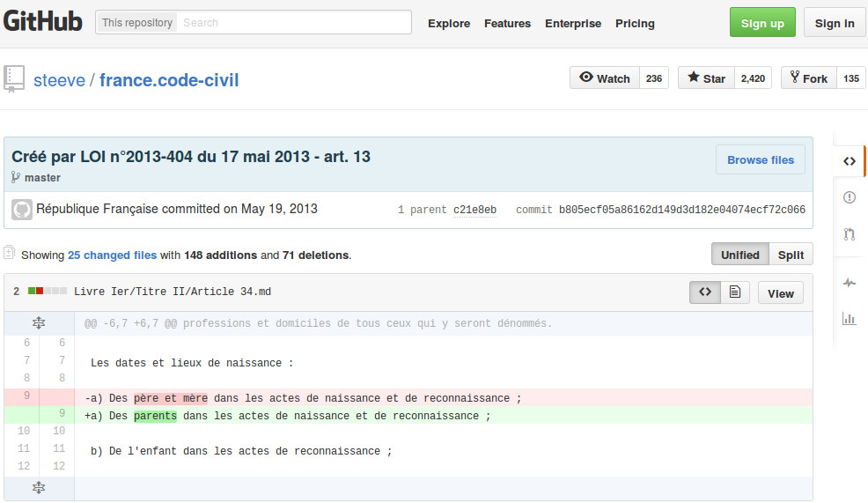Viewport: 868px width, 503px height.
Task: Click the Watch button
Action: tap(605, 78)
